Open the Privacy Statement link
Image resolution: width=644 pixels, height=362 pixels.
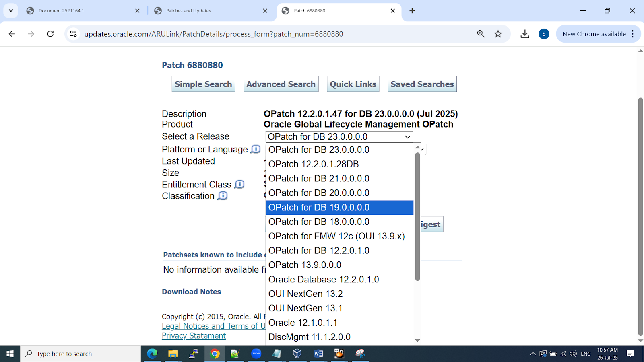point(194,336)
